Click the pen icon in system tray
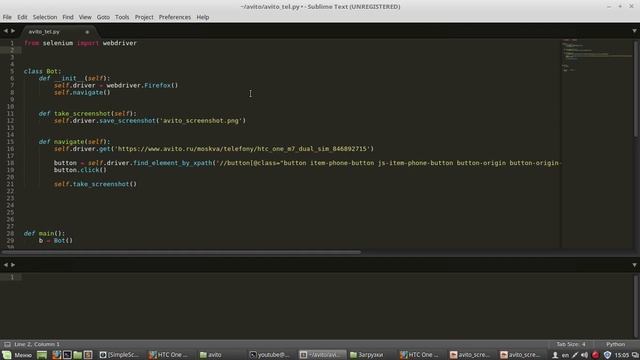The width and height of the screenshot is (640, 360). point(575,355)
